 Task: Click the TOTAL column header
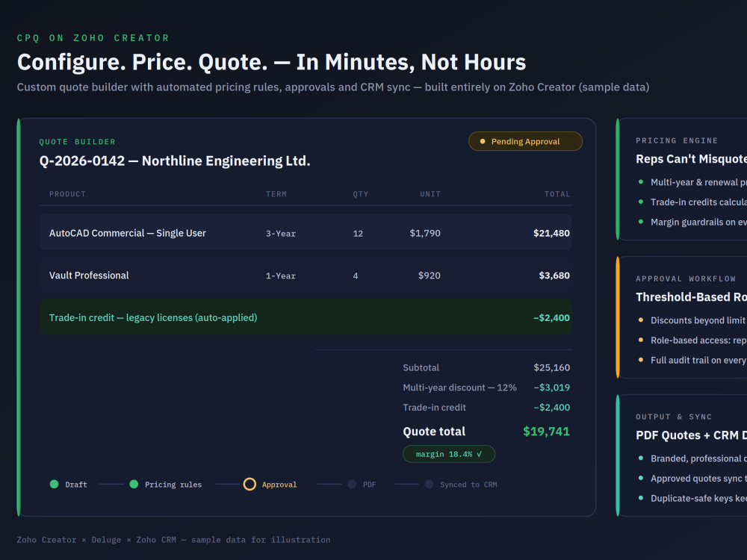click(557, 194)
